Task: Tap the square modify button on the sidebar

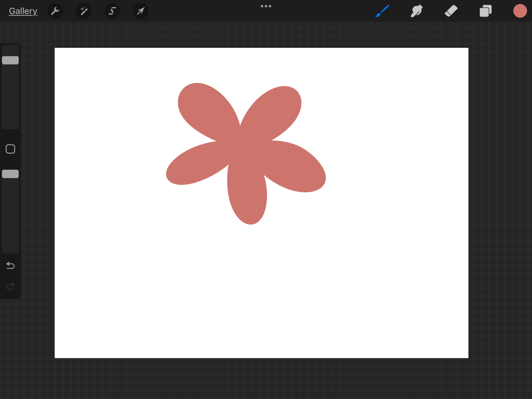Action: (x=10, y=149)
